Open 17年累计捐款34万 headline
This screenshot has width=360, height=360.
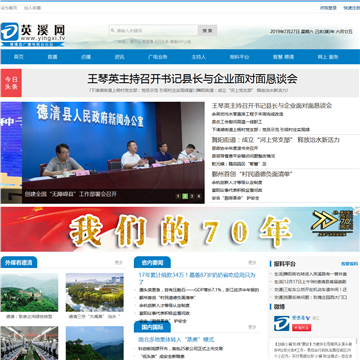197,278
